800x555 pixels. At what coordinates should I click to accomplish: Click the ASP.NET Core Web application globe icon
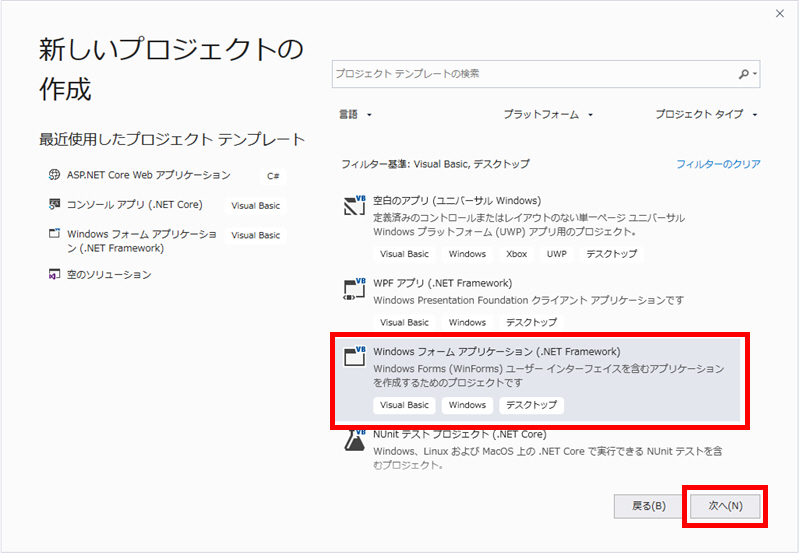[x=54, y=175]
